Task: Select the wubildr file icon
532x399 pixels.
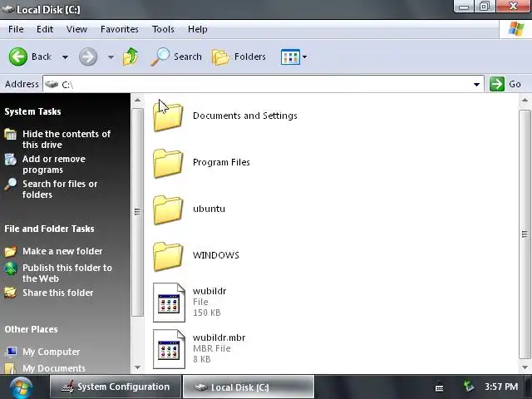Action: click(169, 303)
